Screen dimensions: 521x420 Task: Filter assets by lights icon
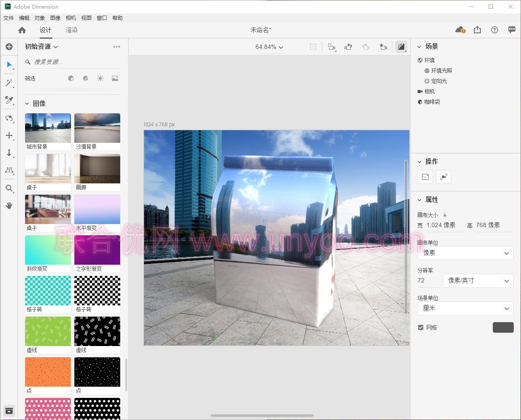[100, 78]
